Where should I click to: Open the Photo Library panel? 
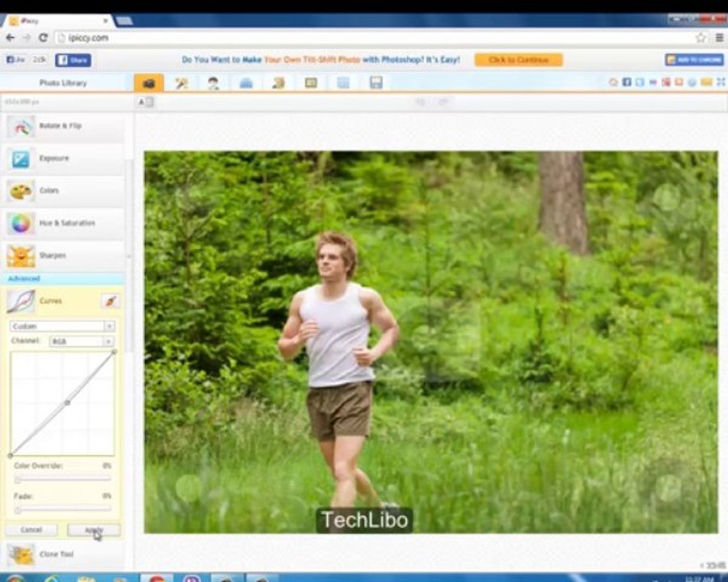[x=63, y=83]
